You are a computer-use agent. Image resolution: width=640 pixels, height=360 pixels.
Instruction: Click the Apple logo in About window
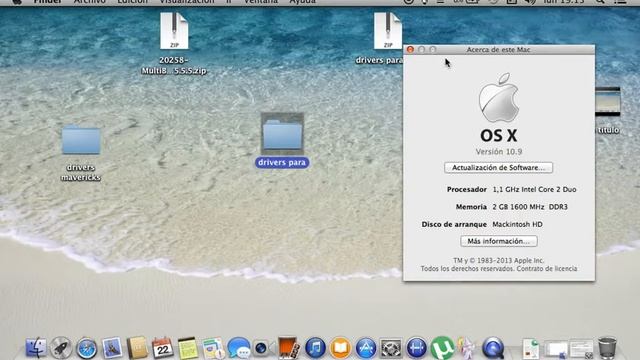(x=499, y=98)
